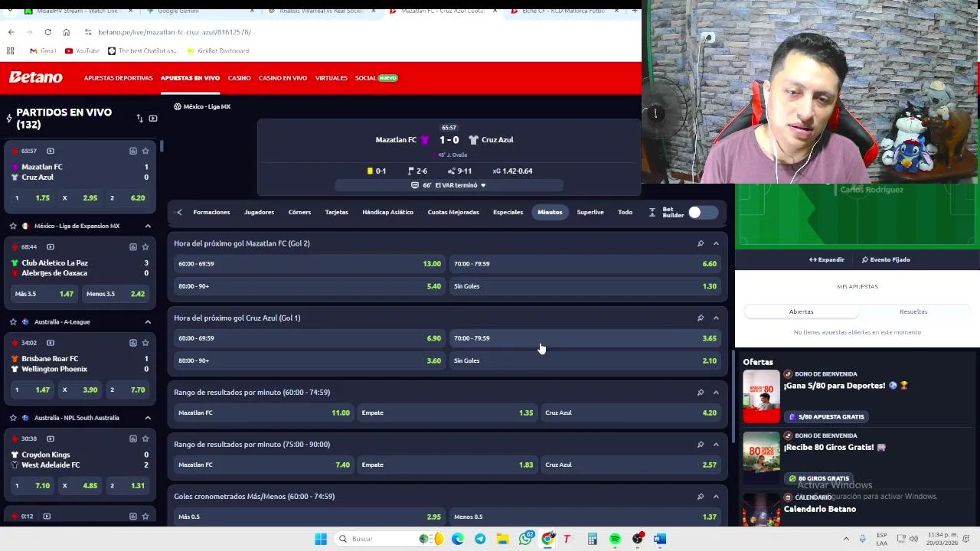Switch to the Hándicap Asiático tab

[387, 212]
